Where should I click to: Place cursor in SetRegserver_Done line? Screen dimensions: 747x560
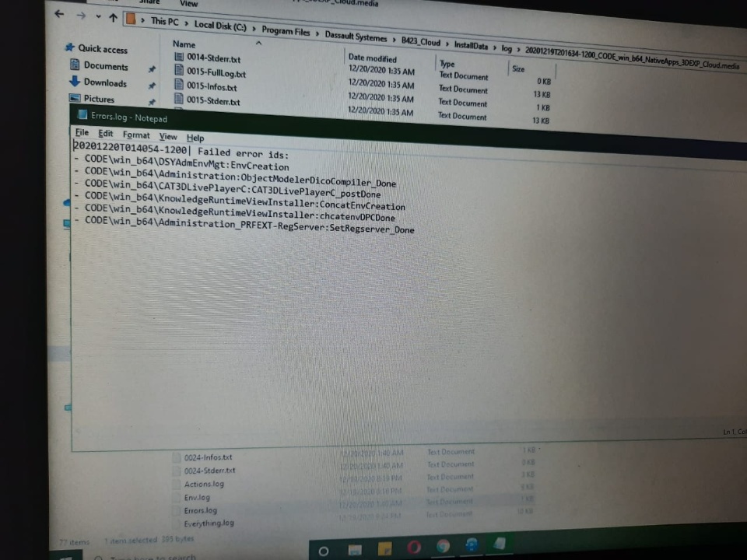(x=249, y=224)
